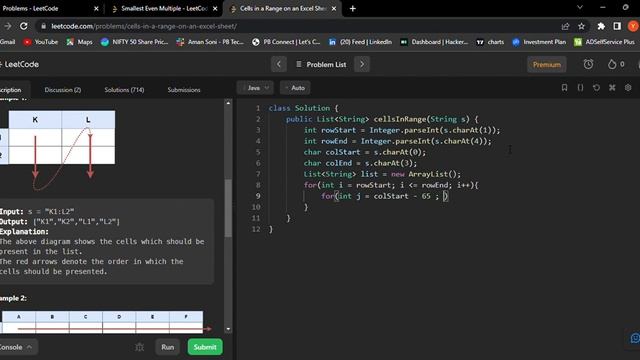Viewport: 640px width, 360px height.
Task: Click line 7 'new ArrayList();' code
Action: 426,174
